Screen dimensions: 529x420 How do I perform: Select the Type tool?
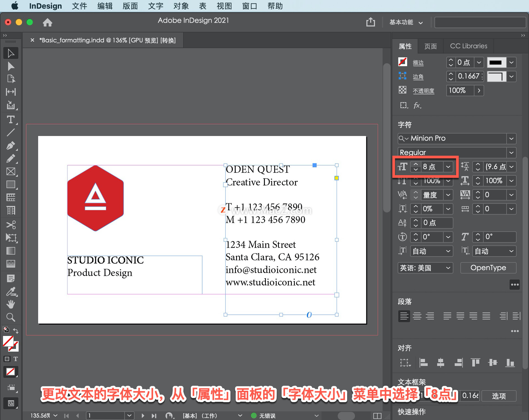click(11, 120)
